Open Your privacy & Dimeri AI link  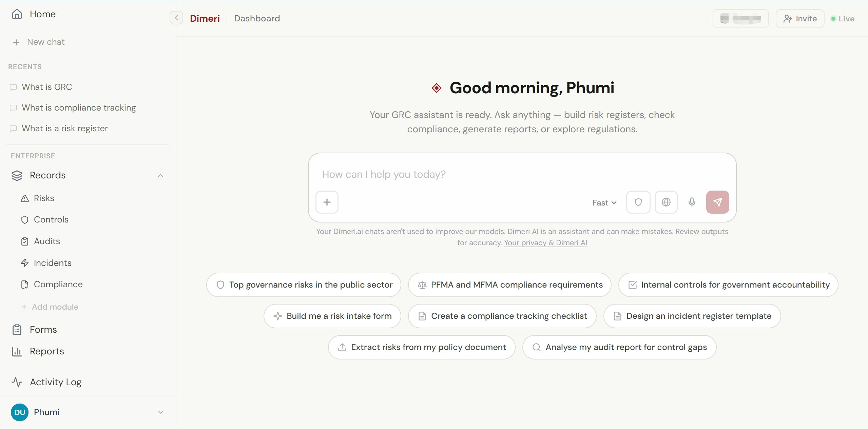(x=545, y=243)
